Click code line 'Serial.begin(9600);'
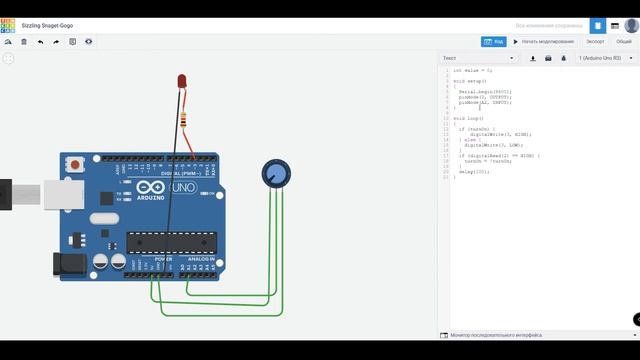640x360 pixels. pyautogui.click(x=485, y=91)
